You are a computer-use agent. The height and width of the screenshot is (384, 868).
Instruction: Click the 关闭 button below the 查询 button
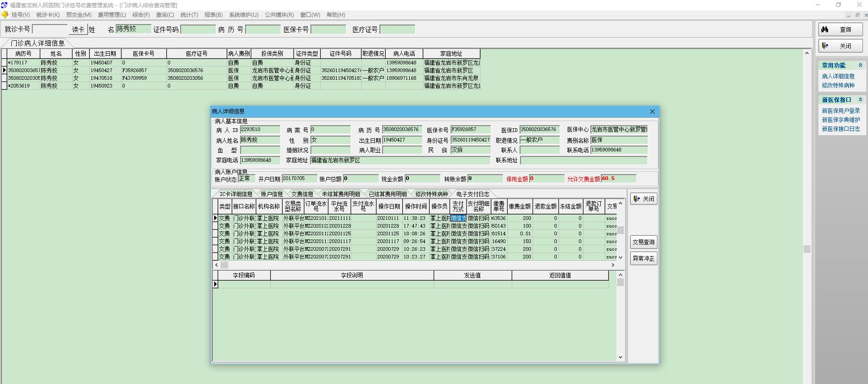840,46
